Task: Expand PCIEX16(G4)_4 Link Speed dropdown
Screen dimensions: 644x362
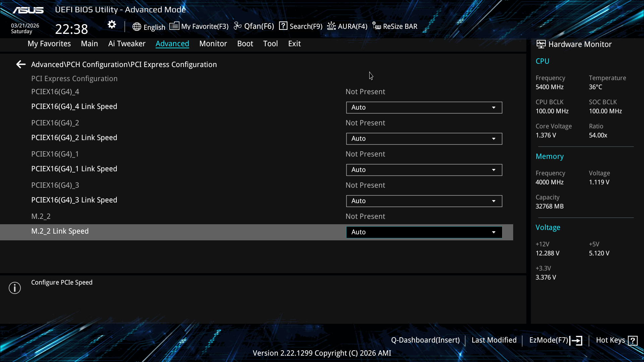Action: (424, 108)
